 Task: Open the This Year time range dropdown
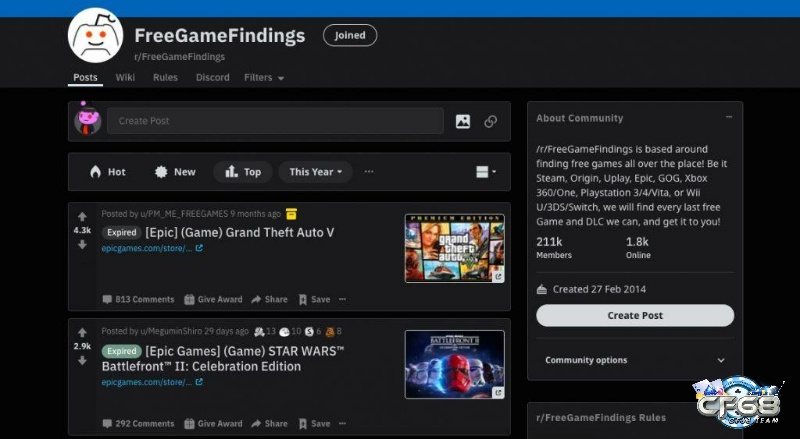(315, 172)
